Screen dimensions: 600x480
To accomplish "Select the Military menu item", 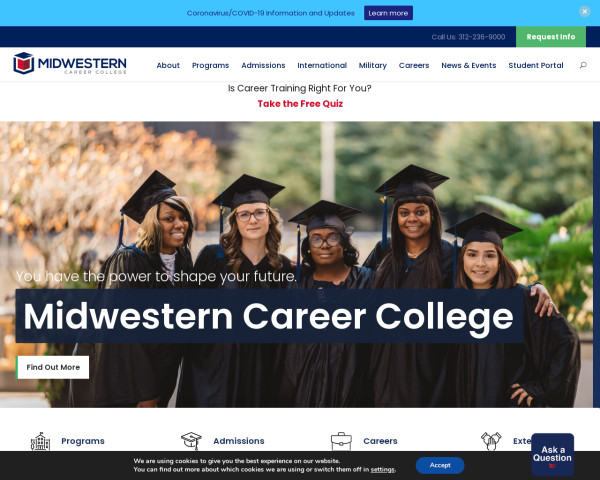I will point(373,65).
